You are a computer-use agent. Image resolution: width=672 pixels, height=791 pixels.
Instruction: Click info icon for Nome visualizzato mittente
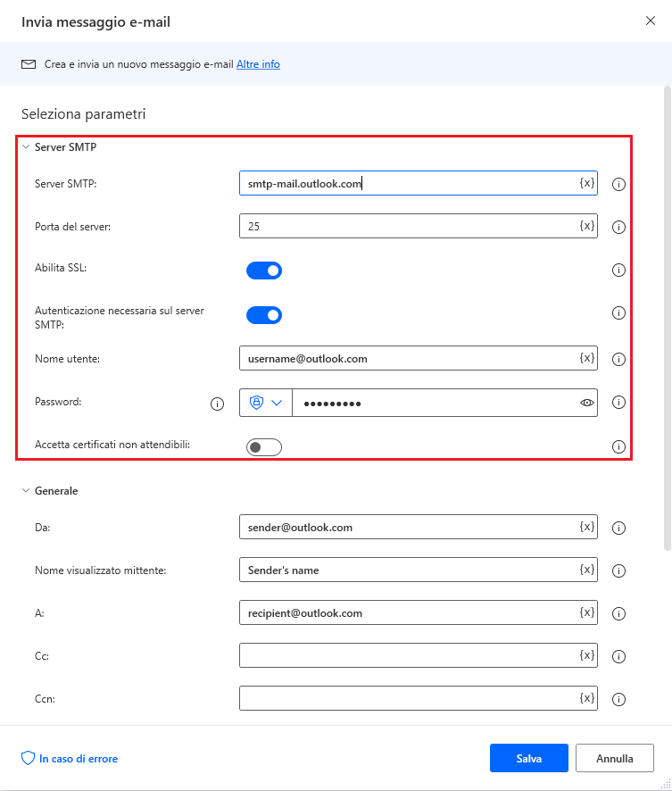pyautogui.click(x=618, y=570)
